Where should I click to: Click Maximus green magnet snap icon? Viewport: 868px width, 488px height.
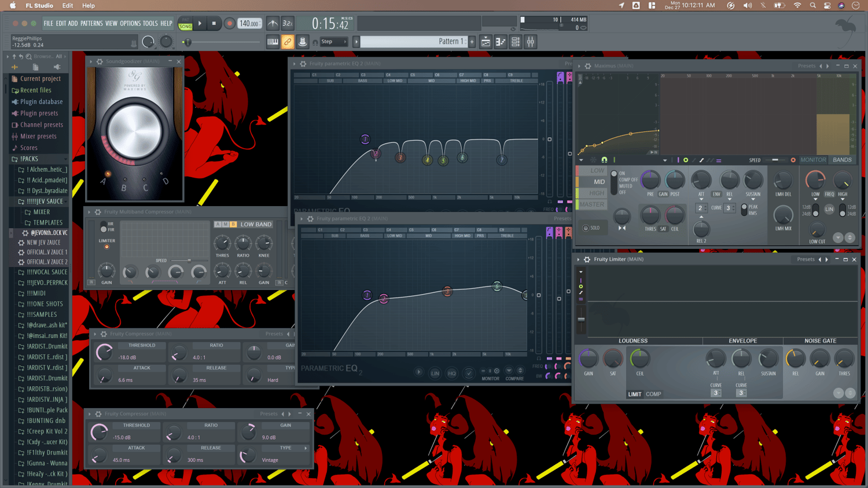(604, 160)
